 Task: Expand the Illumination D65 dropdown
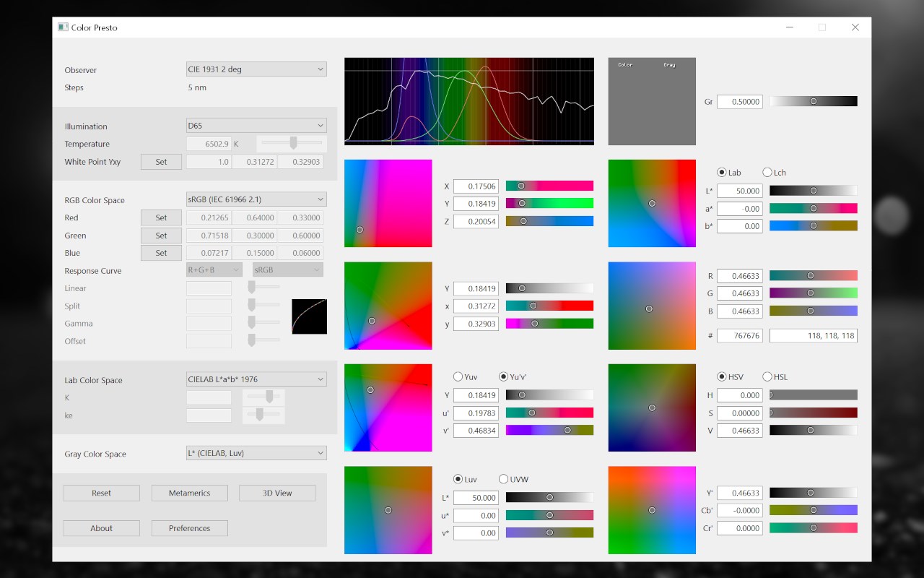point(256,126)
